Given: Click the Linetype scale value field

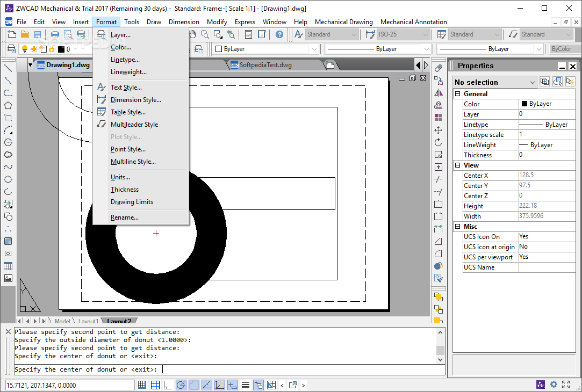Looking at the screenshot, I should (x=547, y=135).
